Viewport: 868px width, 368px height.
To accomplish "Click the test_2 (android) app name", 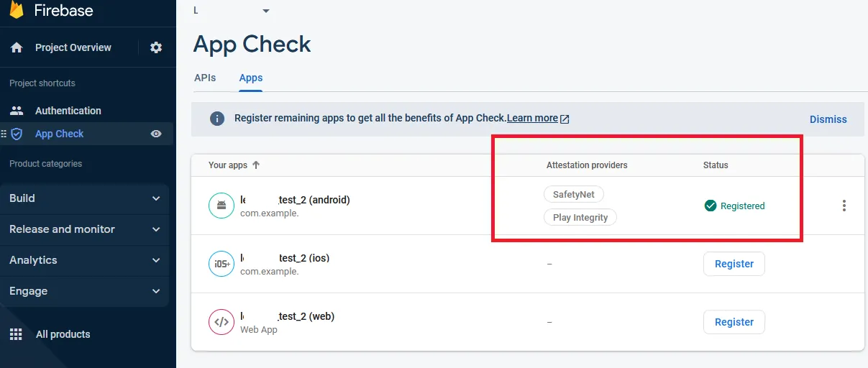I will [x=295, y=200].
